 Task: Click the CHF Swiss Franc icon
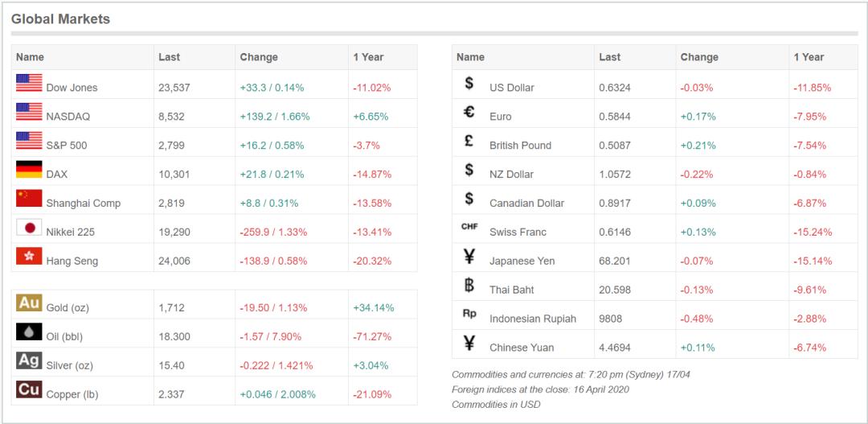469,227
